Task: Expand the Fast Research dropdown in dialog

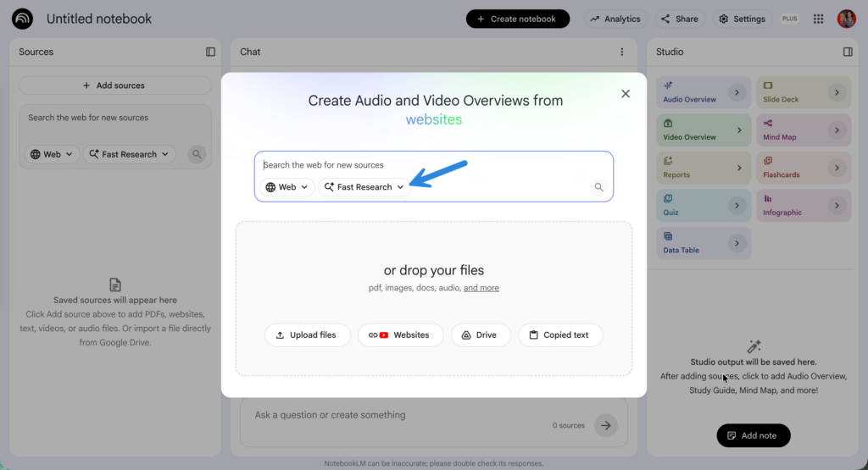Action: pyautogui.click(x=364, y=187)
